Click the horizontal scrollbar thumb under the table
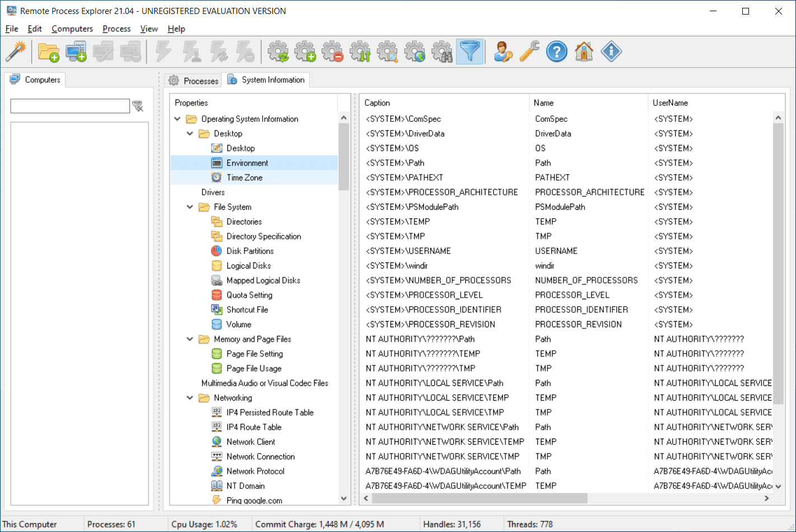Viewport: 796px width, 532px height. point(480,498)
